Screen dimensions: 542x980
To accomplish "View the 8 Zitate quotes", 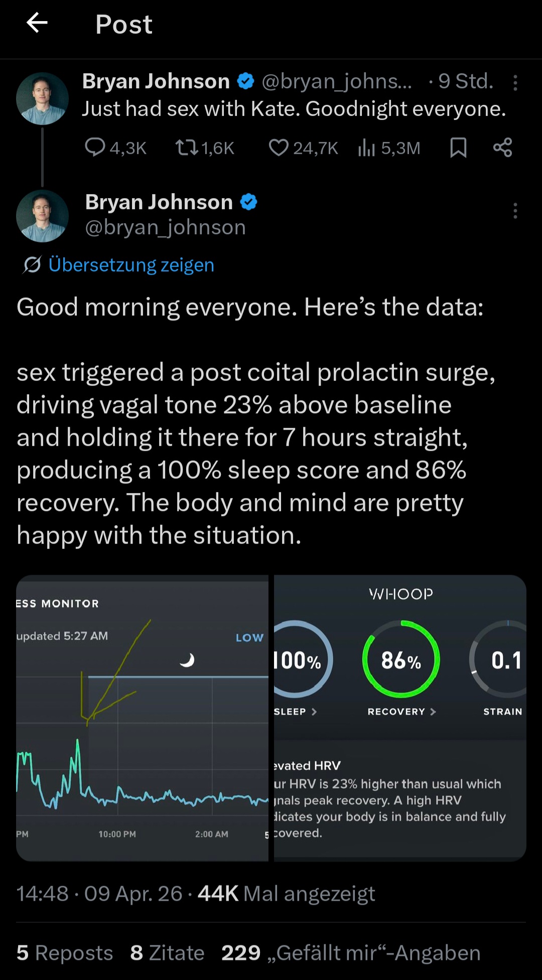I will coord(167,953).
